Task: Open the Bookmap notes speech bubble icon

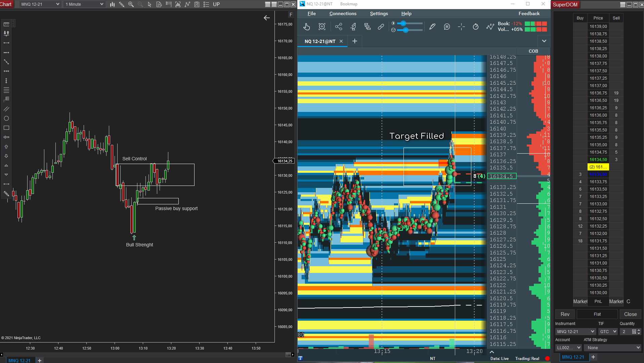Action: click(447, 27)
